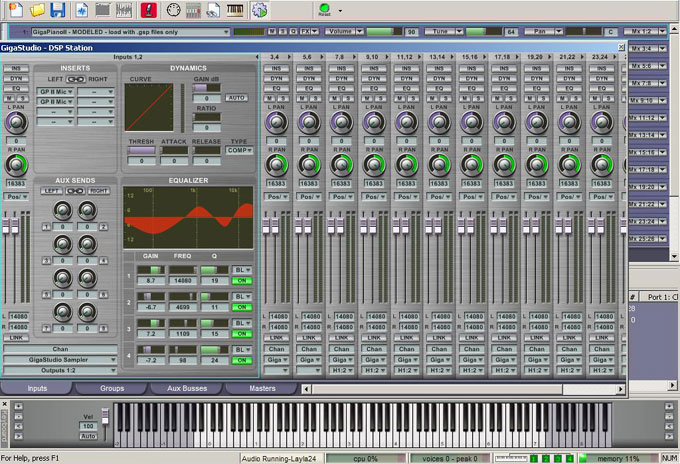
Task: Toggle EQ band 4 ON button
Action: pyautogui.click(x=242, y=360)
